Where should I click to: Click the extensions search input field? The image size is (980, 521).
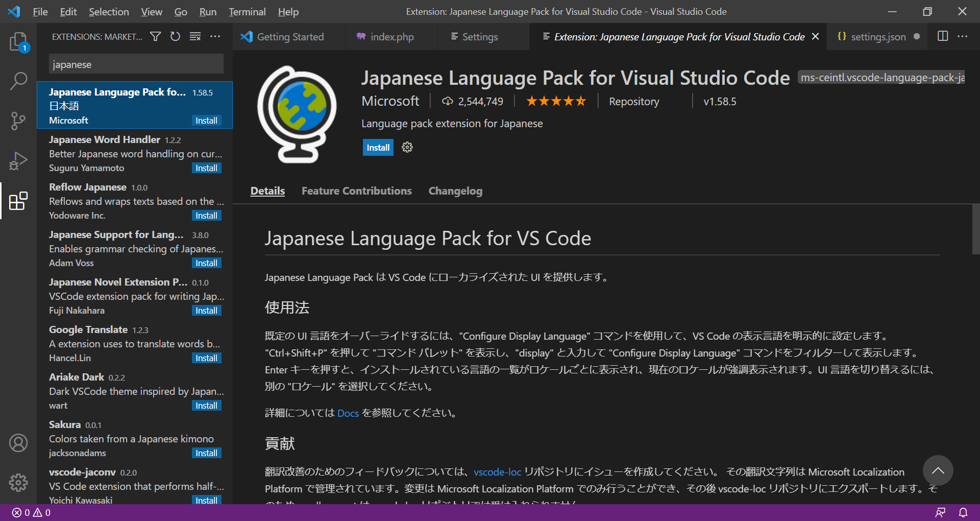tap(135, 63)
